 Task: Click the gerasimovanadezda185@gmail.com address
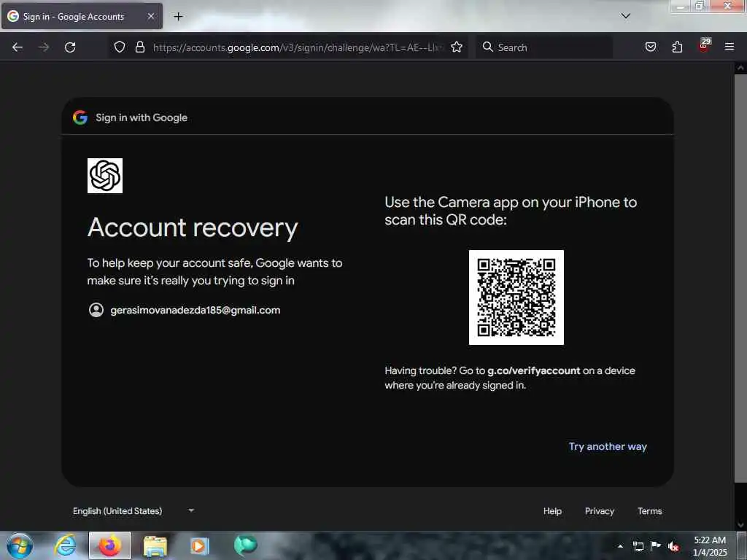(x=196, y=310)
